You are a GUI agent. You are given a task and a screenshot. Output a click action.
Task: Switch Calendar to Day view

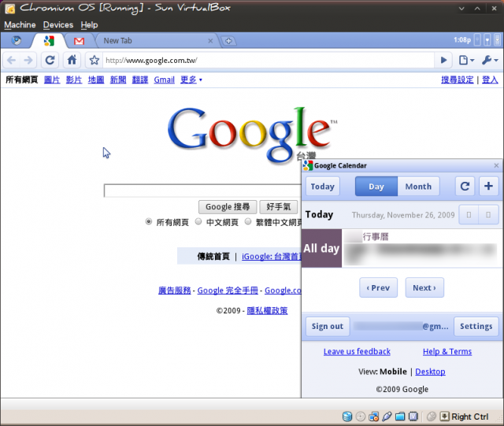[376, 186]
